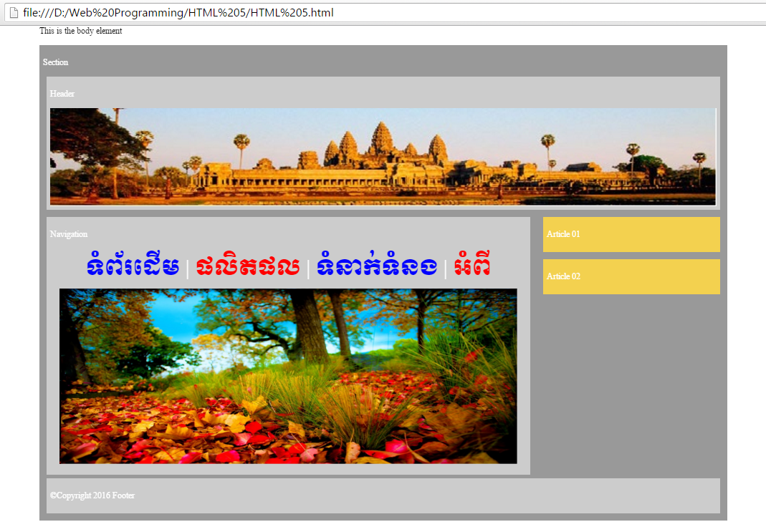Select the address bar URL field

[386, 13]
